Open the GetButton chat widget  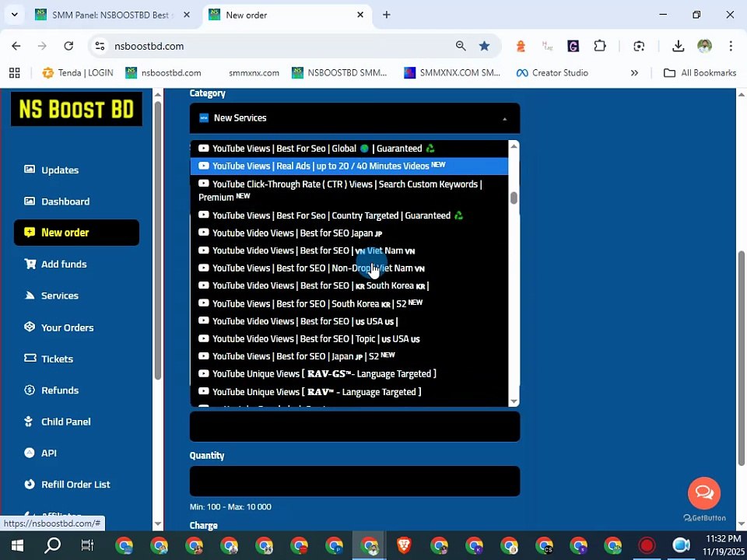point(703,493)
